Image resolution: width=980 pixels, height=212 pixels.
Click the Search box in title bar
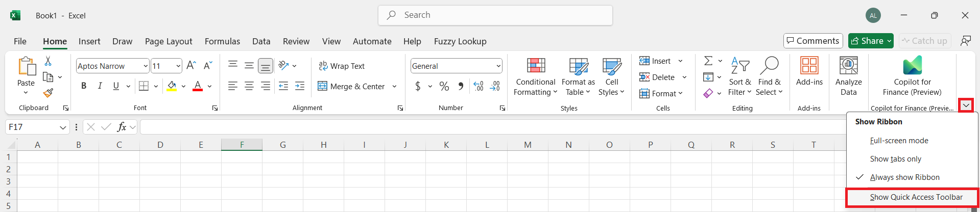point(495,15)
